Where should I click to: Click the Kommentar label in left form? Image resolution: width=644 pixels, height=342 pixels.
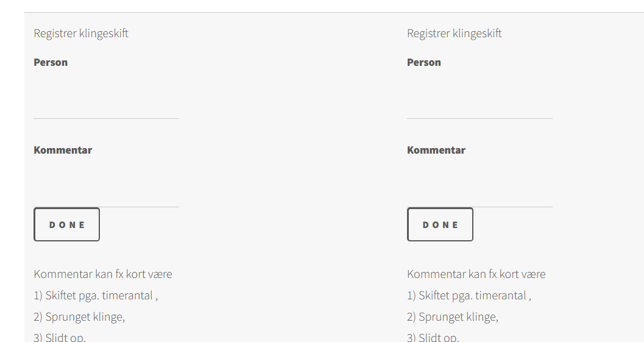pyautogui.click(x=63, y=150)
